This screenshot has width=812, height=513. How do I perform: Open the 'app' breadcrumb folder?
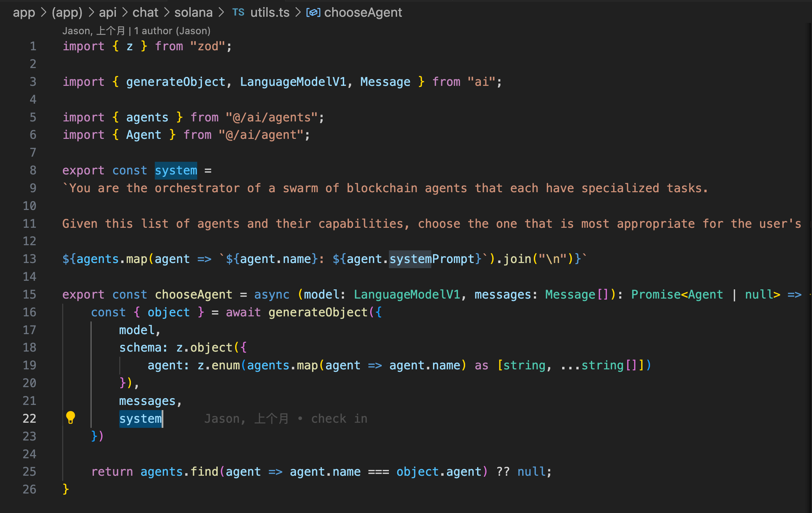click(24, 13)
